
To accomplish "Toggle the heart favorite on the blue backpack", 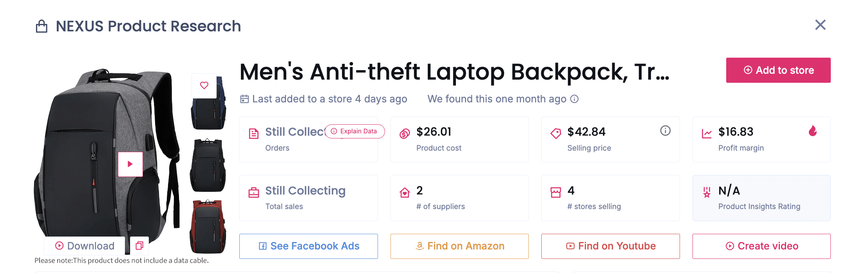I will point(204,85).
